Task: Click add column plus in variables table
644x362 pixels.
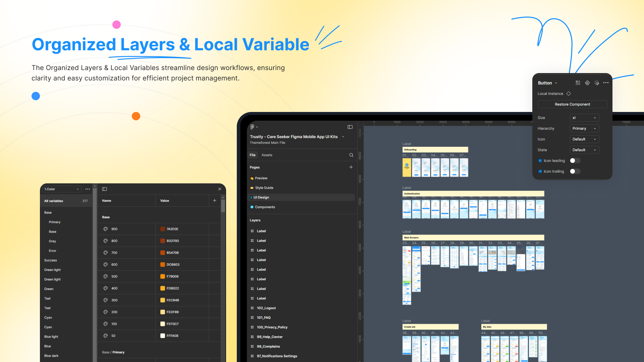Action: pos(215,200)
